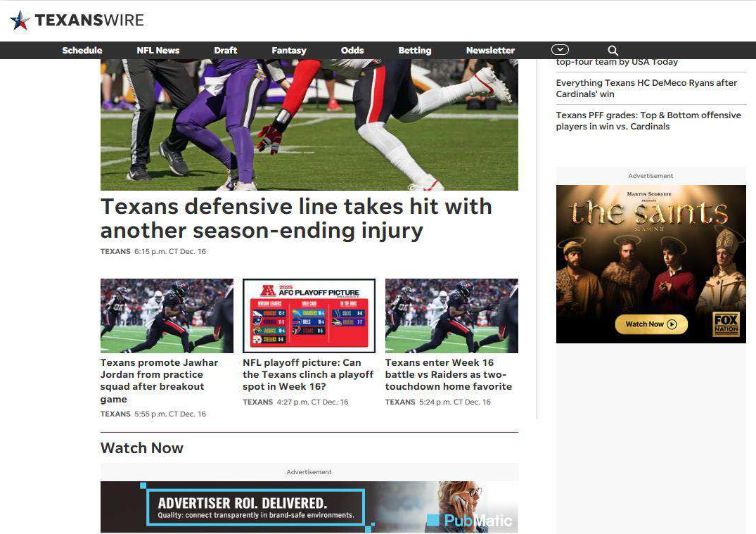The image size is (756, 534).
Task: Open the Betting section
Action: (415, 51)
